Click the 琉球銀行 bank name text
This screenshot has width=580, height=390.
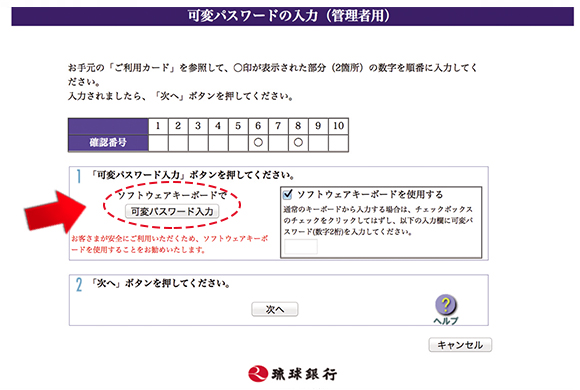(x=304, y=374)
